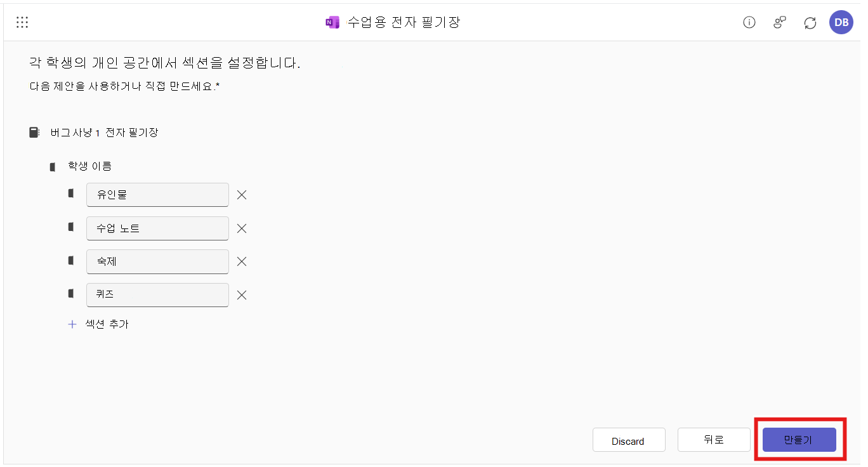Open the app launcher waffle grid
This screenshot has width=868, height=467.
tap(22, 22)
